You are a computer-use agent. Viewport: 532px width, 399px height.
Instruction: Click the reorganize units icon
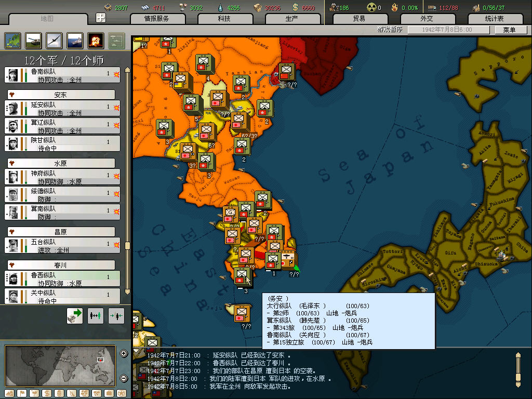coord(96,315)
